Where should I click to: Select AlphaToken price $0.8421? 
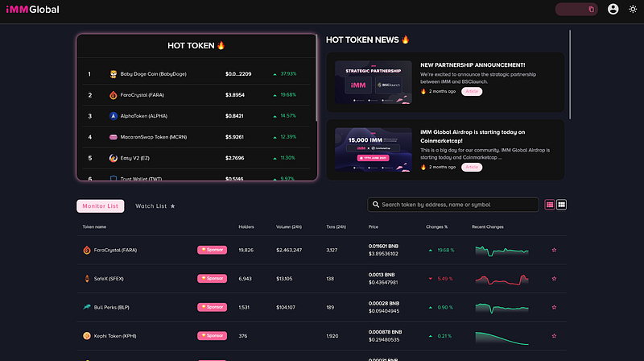(x=234, y=116)
